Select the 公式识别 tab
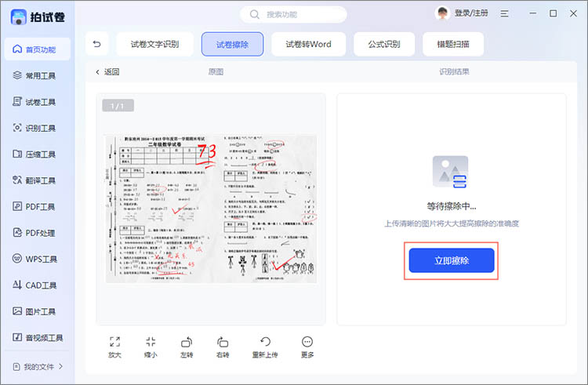Image resolution: width=588 pixels, height=385 pixels. 383,44
